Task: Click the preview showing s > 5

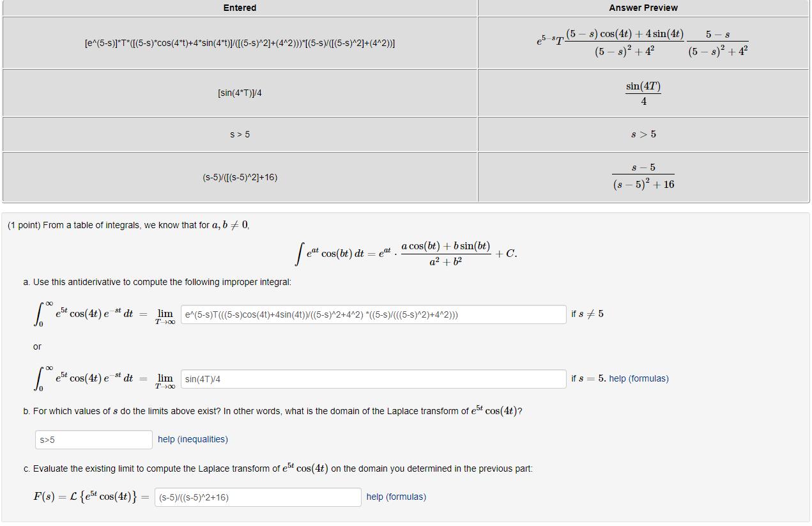Action: pos(643,134)
